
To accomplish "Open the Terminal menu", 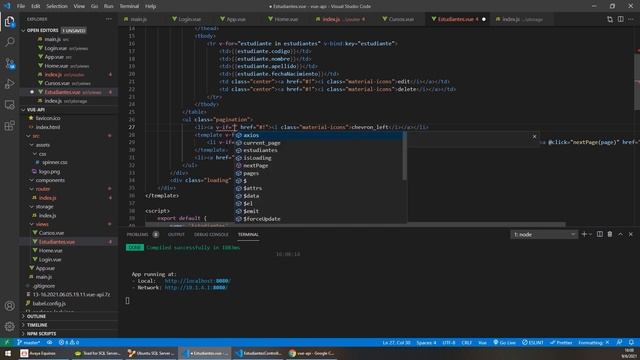I will pos(129,6).
